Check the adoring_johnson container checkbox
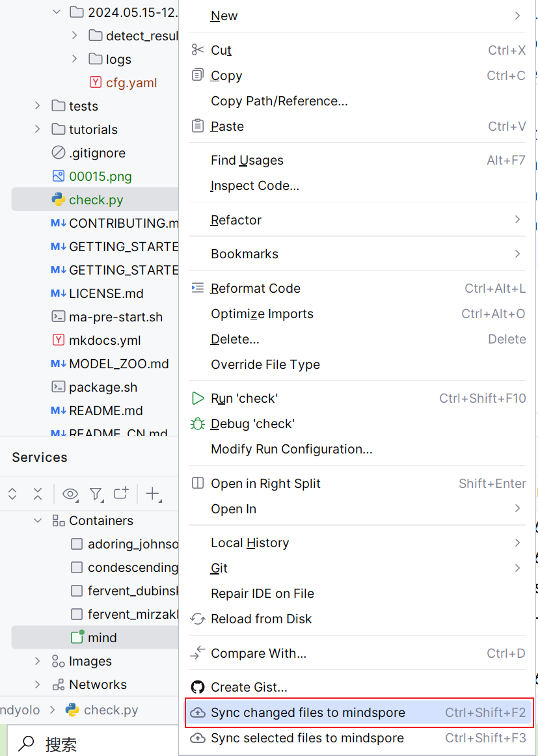 pos(77,544)
